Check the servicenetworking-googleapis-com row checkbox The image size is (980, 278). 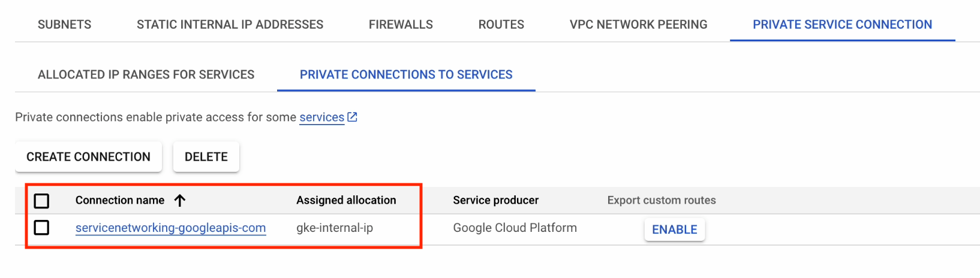[41, 228]
